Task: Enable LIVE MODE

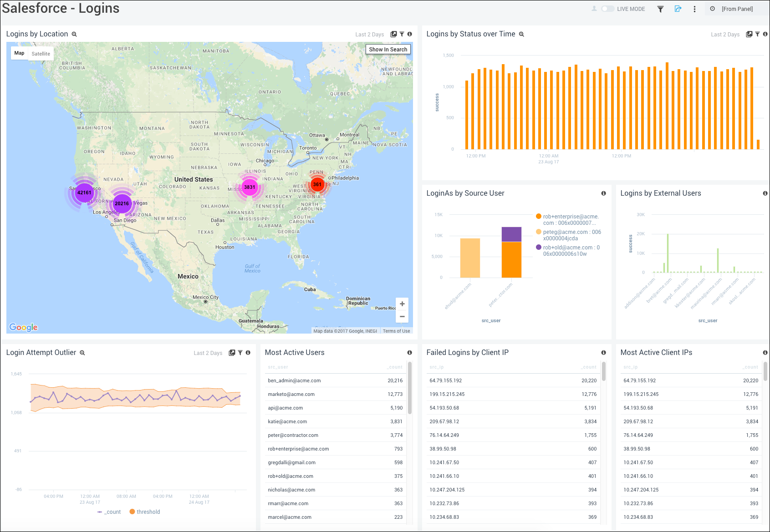Action: [x=608, y=8]
